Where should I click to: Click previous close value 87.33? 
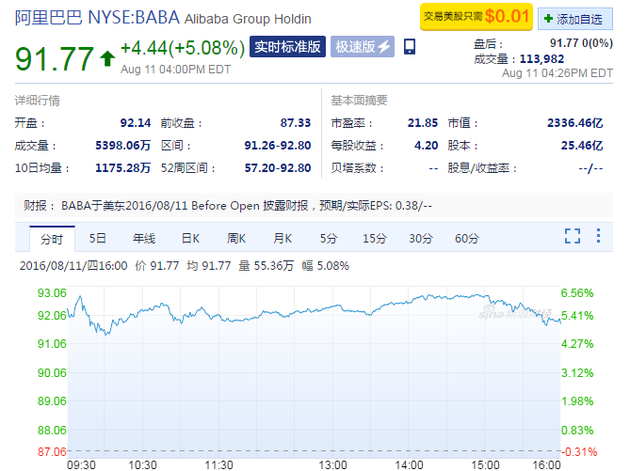point(295,123)
